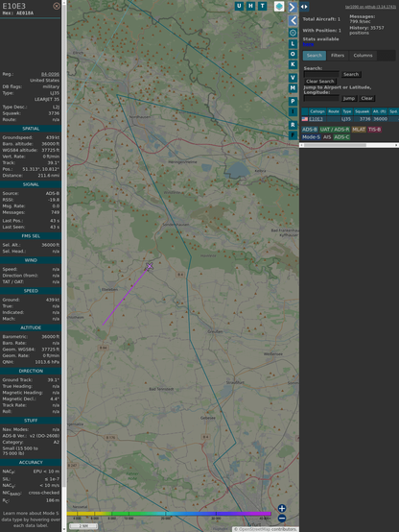
Task: Open the 84-0096 registration link
Action: tap(50, 74)
